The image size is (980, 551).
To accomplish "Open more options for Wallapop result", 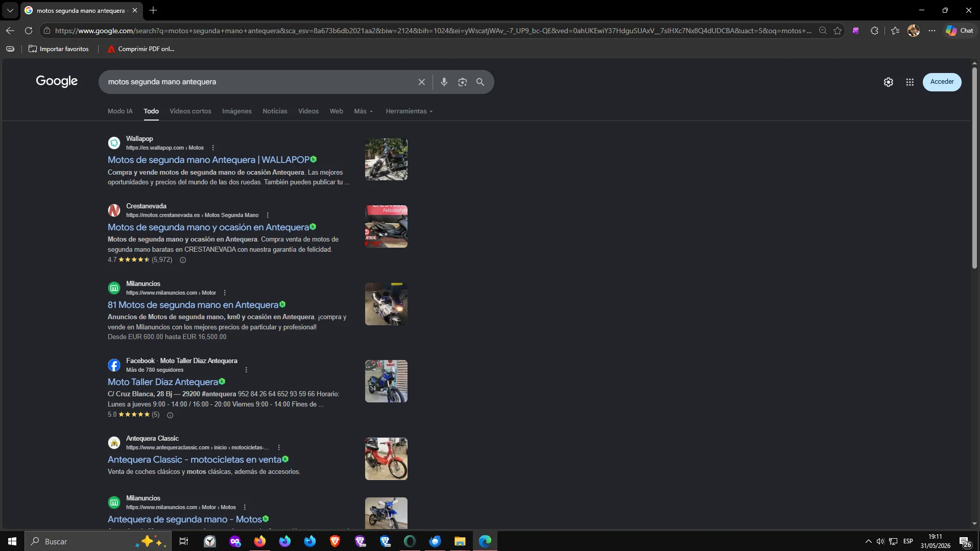I will (x=213, y=148).
